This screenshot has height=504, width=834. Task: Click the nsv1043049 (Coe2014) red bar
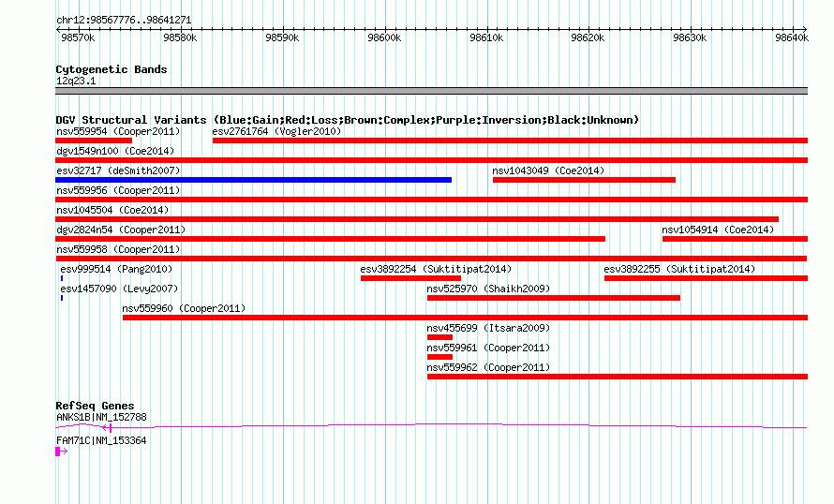[584, 180]
